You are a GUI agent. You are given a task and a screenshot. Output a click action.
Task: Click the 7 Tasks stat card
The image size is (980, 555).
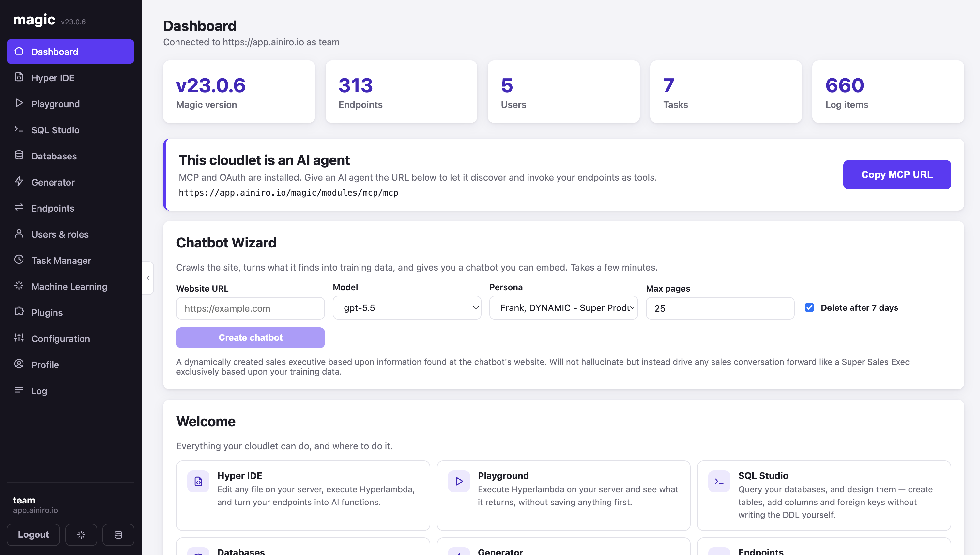[726, 92]
